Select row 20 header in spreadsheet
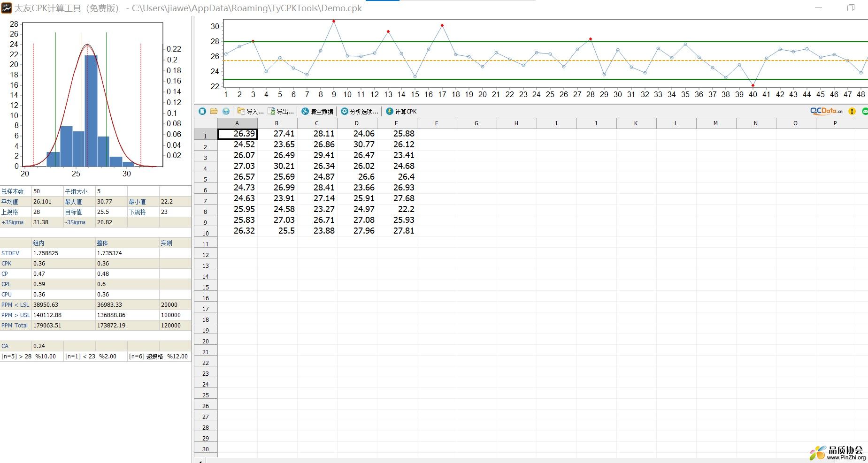Screen dimensions: 868x463 coord(206,339)
